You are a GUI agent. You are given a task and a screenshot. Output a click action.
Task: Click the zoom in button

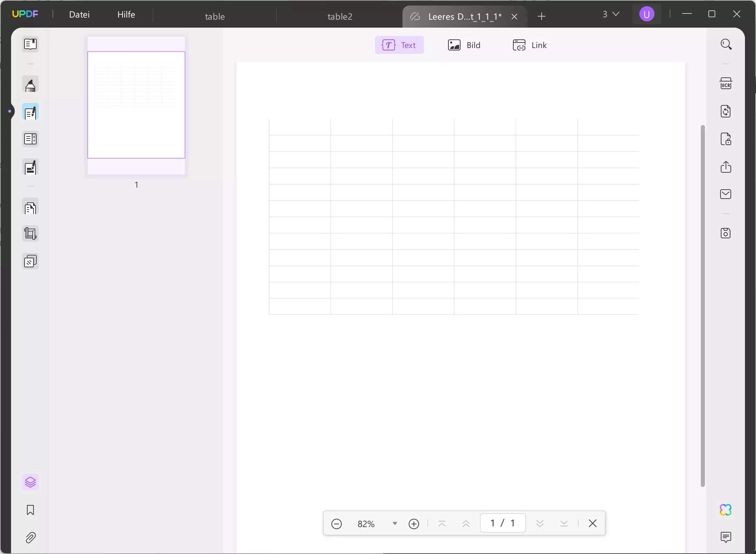coord(414,524)
